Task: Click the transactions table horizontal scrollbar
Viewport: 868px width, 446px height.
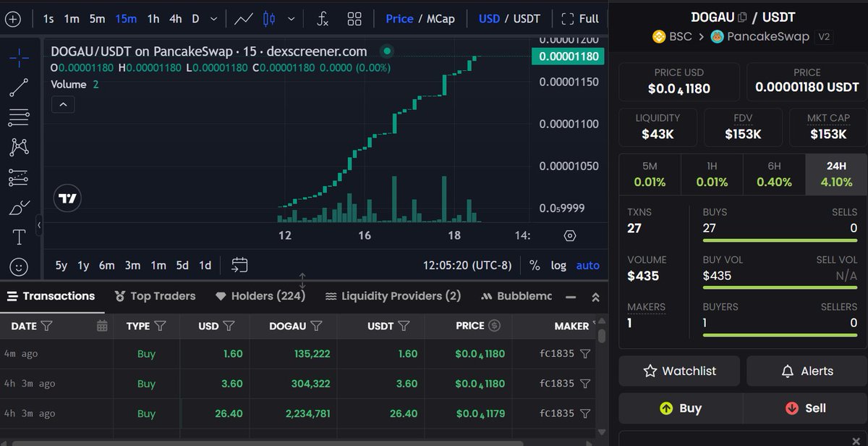Action: click(x=268, y=442)
